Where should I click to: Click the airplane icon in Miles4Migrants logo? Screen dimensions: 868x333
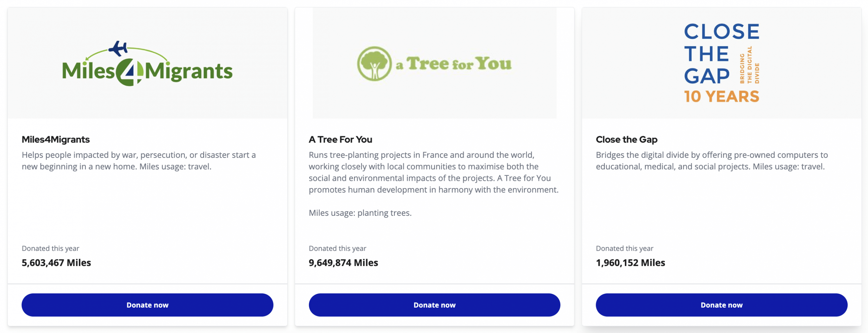(118, 48)
